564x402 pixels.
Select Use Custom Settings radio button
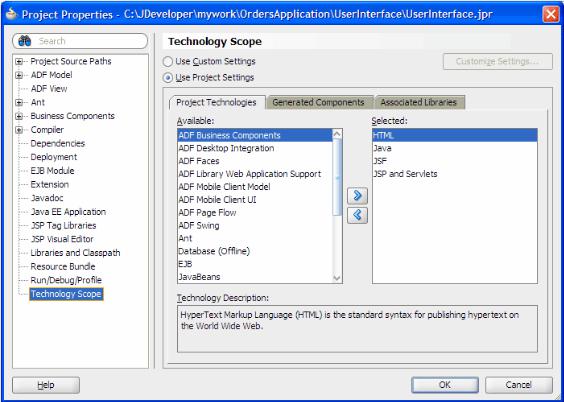(168, 61)
